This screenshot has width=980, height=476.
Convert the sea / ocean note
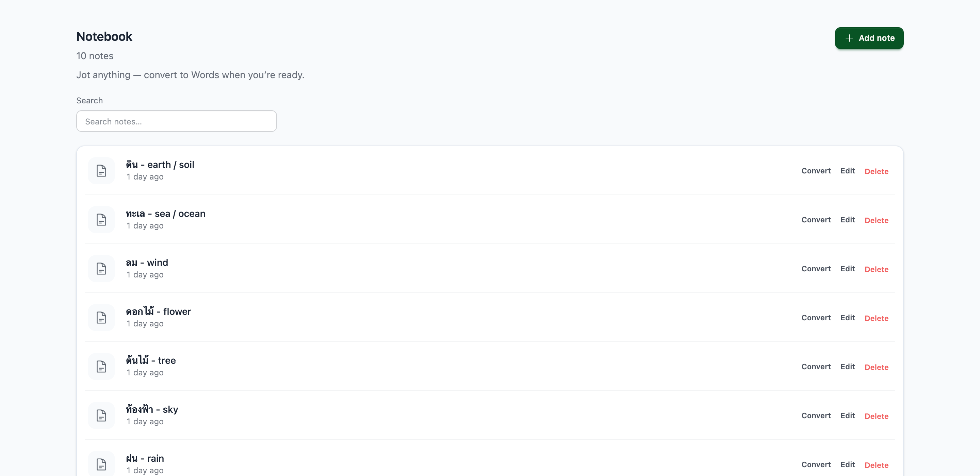[816, 220]
